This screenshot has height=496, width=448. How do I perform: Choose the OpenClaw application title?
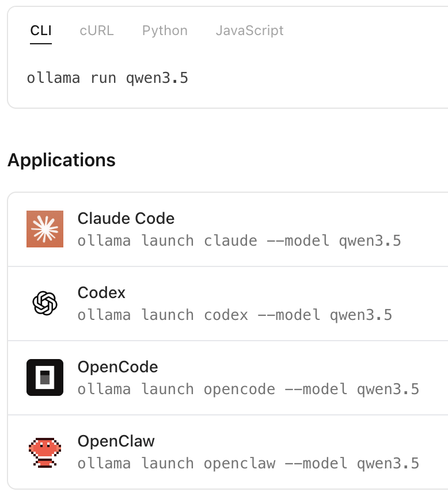(116, 441)
